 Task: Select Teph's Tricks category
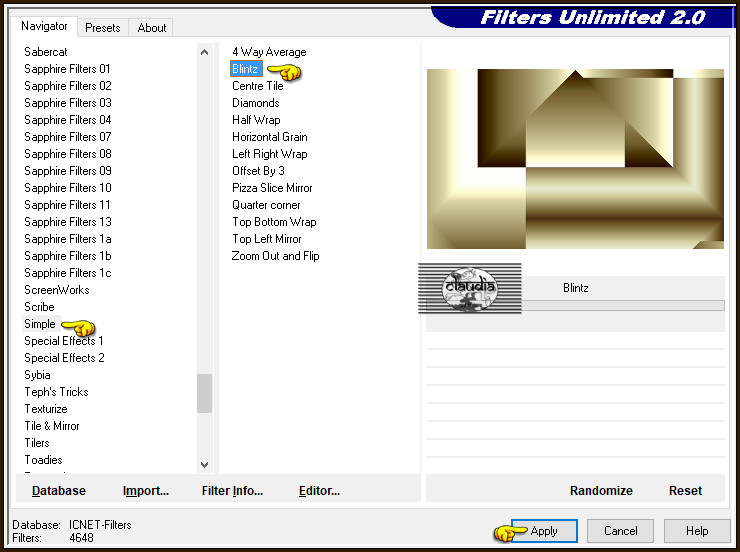[x=56, y=392]
